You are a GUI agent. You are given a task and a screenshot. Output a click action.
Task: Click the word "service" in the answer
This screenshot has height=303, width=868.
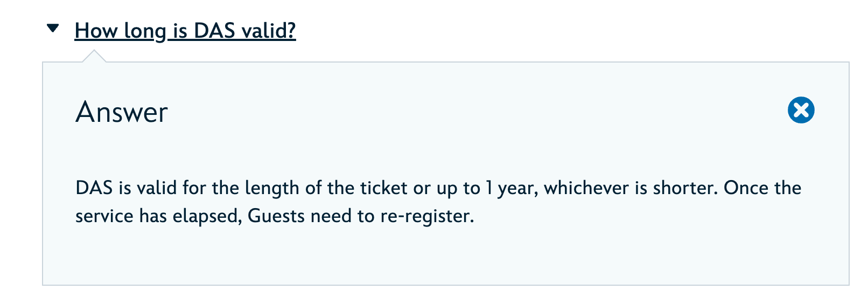104,216
